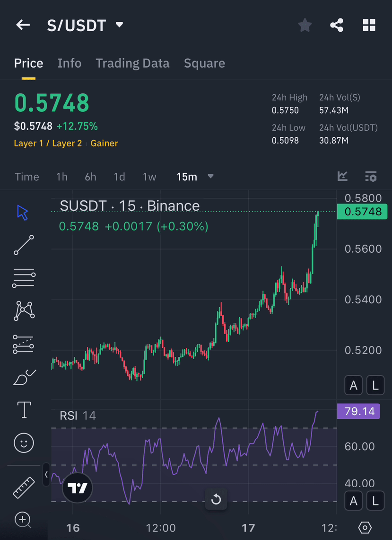The image size is (392, 540).
Task: Select the trend line drawing tool
Action: point(24,245)
